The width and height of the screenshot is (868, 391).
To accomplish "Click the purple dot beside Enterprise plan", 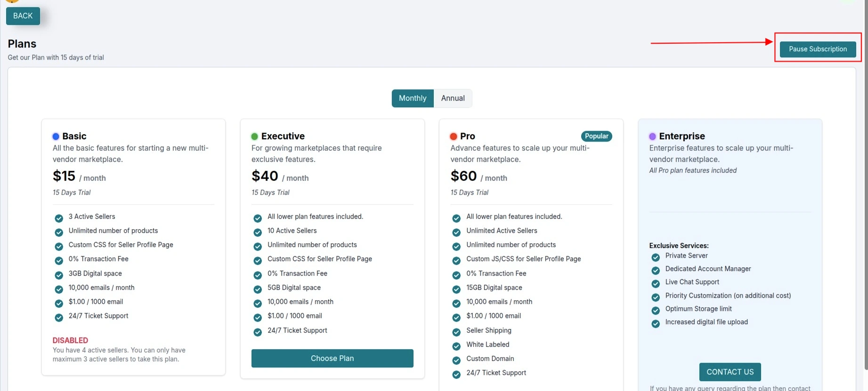I will 652,136.
